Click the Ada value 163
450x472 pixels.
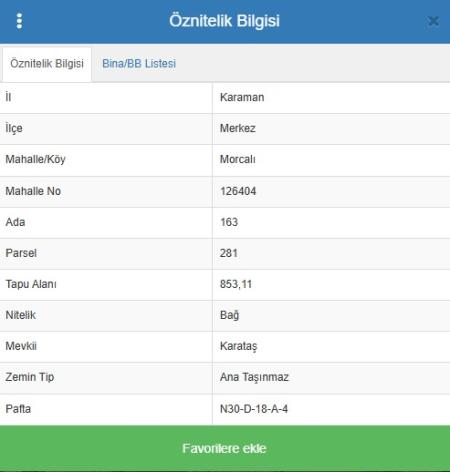tap(229, 222)
